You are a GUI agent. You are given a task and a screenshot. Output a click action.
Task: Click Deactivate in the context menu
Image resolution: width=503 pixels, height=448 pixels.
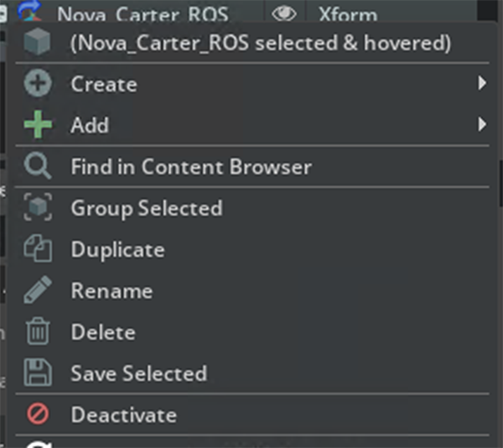(123, 414)
